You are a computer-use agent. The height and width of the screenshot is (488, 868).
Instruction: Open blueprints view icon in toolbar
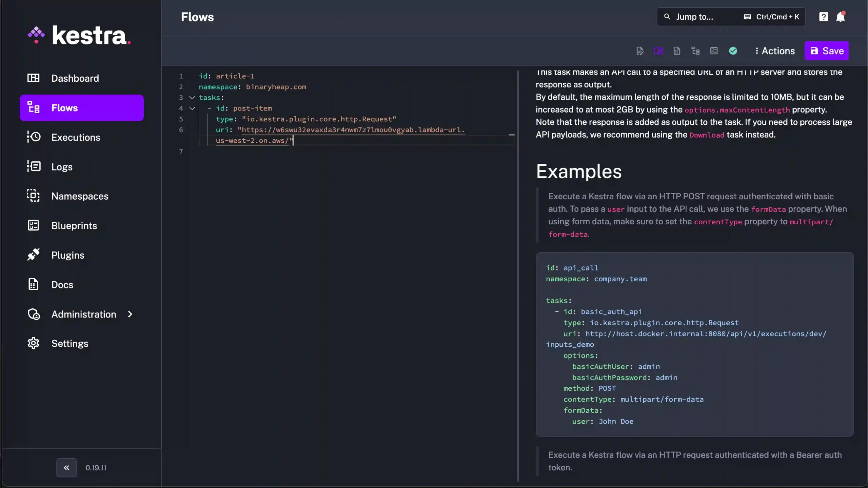(x=714, y=51)
